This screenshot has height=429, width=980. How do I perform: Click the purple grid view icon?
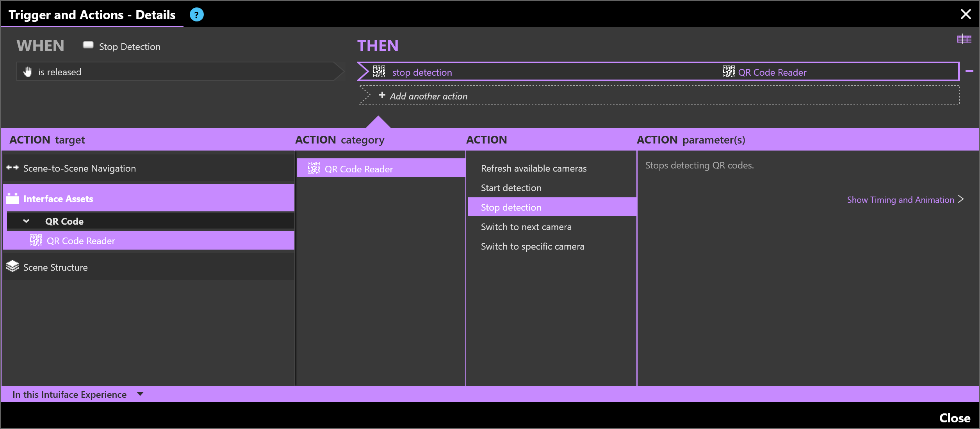coord(964,39)
